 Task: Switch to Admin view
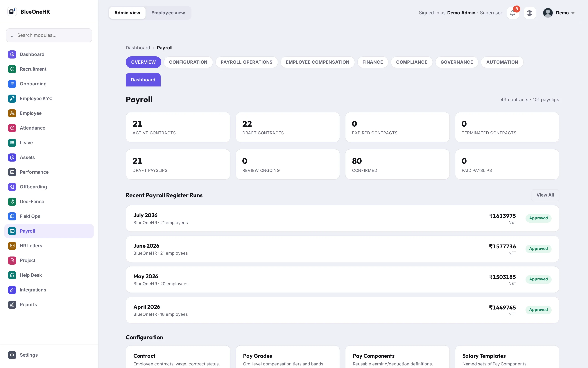[127, 13]
